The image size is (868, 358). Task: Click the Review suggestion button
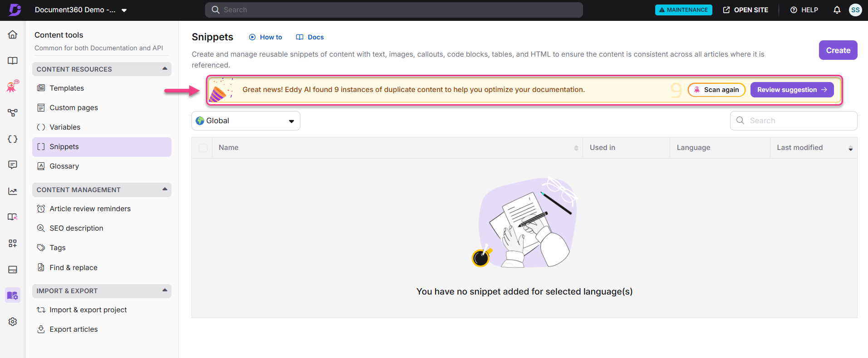[x=792, y=90]
